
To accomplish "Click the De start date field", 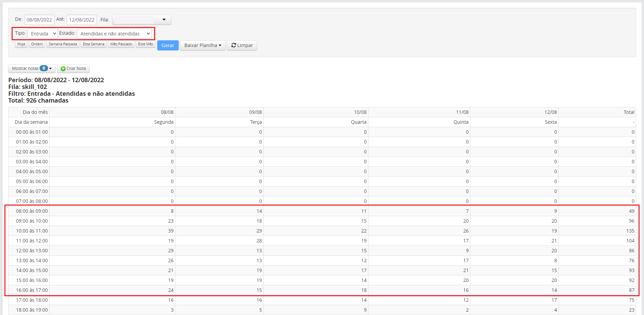I will point(39,20).
